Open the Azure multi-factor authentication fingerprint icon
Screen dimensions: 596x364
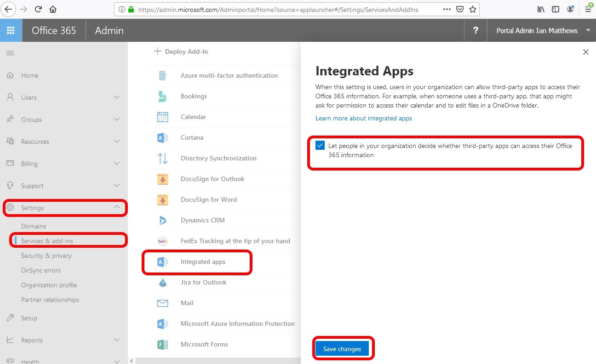(162, 75)
